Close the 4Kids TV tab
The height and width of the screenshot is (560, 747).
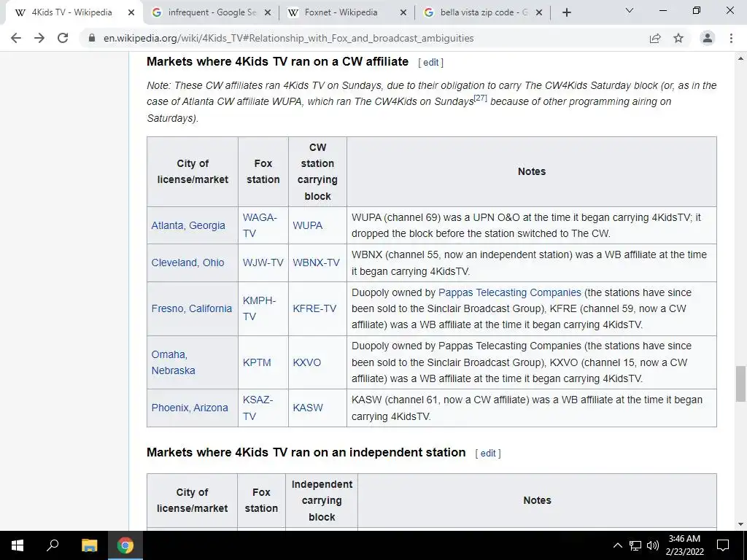click(131, 12)
